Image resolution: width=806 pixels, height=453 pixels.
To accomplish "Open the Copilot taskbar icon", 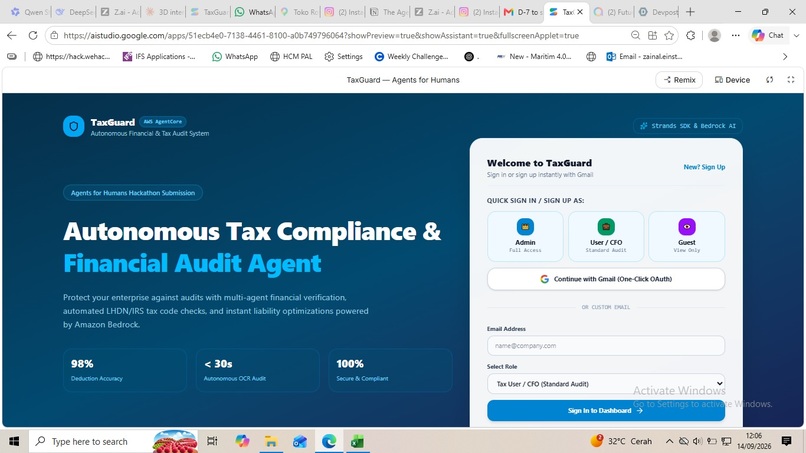I will click(x=242, y=441).
